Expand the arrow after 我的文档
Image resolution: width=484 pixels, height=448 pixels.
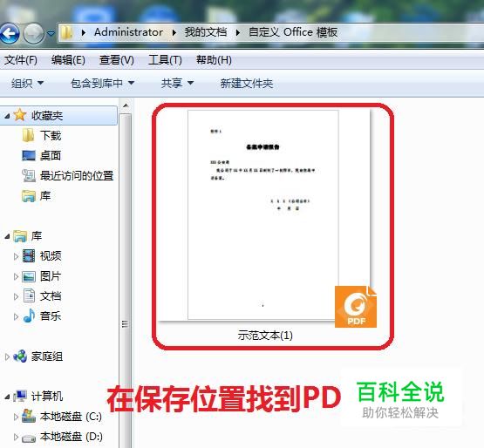(x=238, y=32)
